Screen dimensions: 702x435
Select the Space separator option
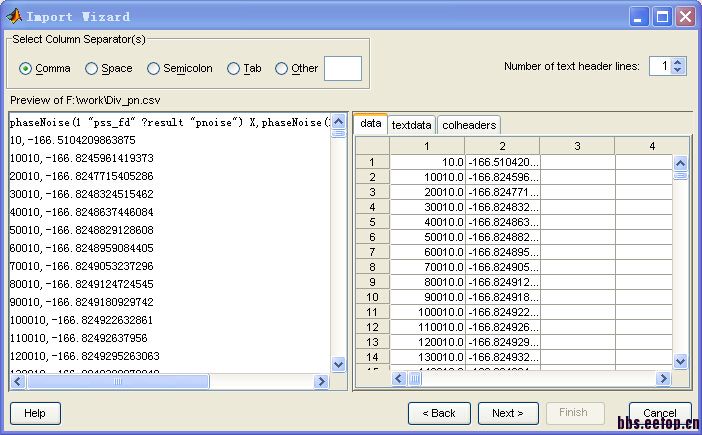tap(92, 69)
